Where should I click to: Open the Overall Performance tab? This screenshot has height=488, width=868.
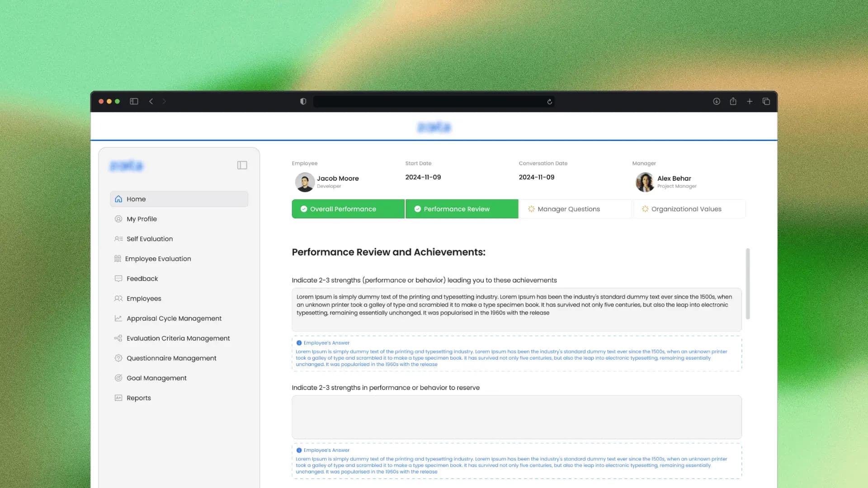343,209
